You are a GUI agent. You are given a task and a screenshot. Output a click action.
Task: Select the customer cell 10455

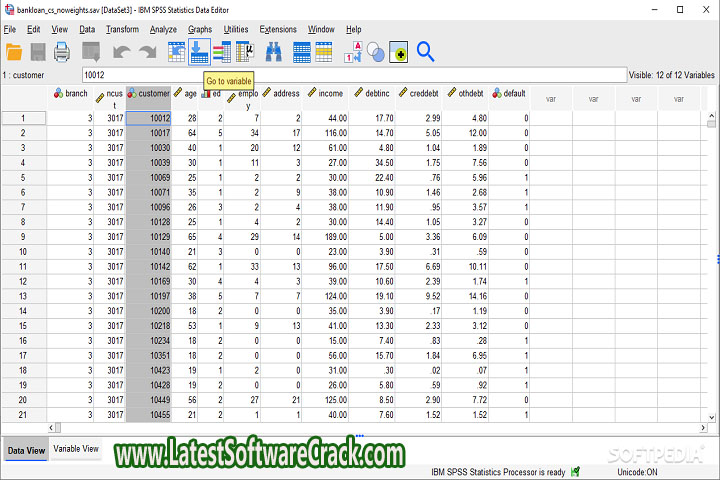pos(148,415)
